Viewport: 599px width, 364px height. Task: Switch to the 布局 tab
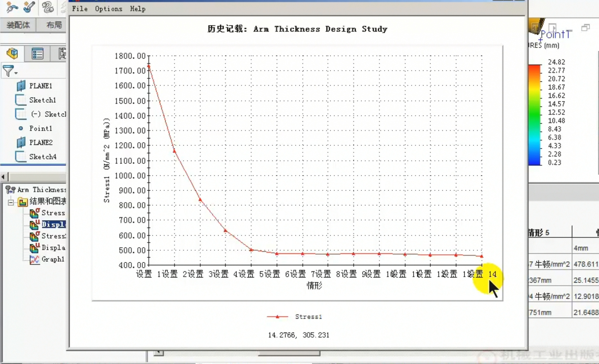(54, 25)
